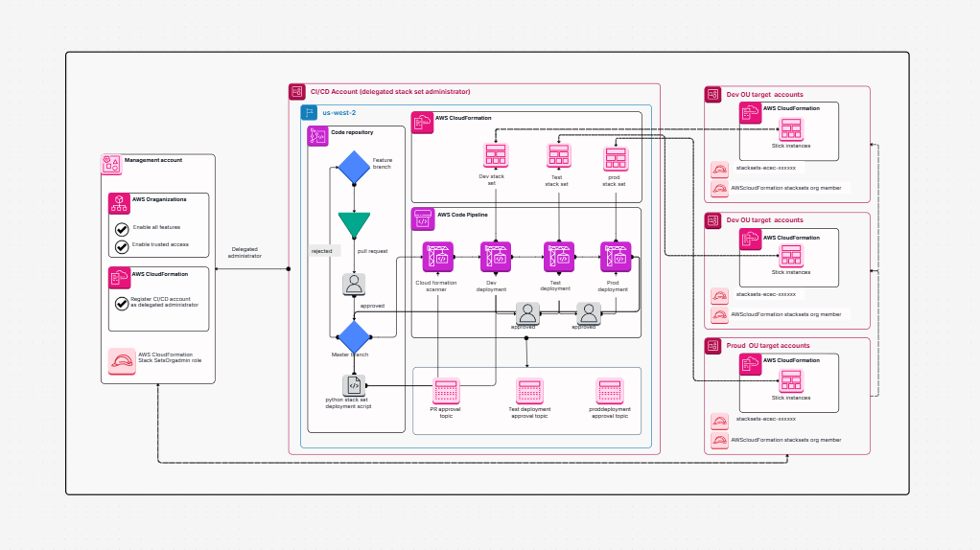Select the 'Code repository' title text
The height and width of the screenshot is (550, 980).
pyautogui.click(x=352, y=132)
